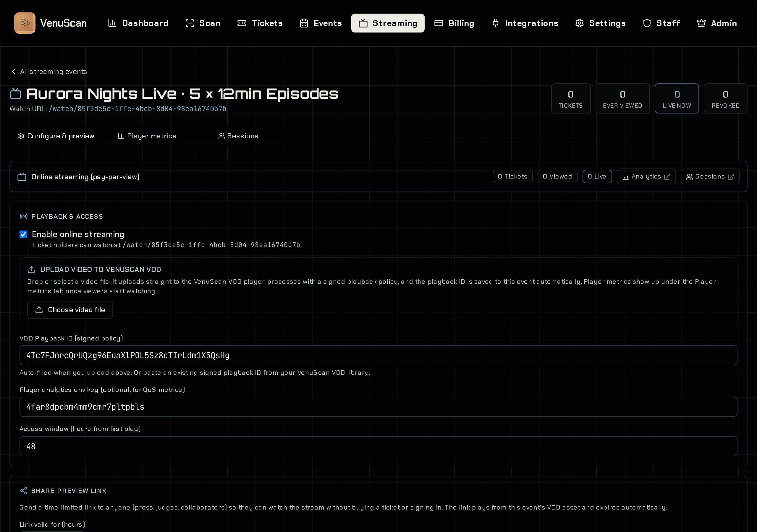This screenshot has width=757, height=532.
Task: Focus the Access window hours field
Action: 378,446
